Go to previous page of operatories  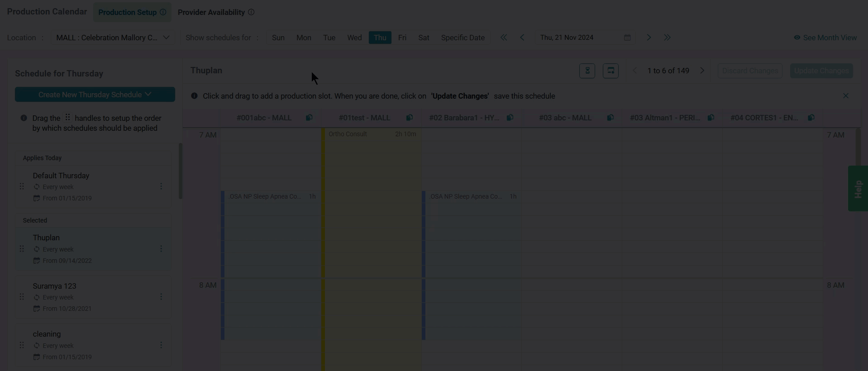click(634, 71)
